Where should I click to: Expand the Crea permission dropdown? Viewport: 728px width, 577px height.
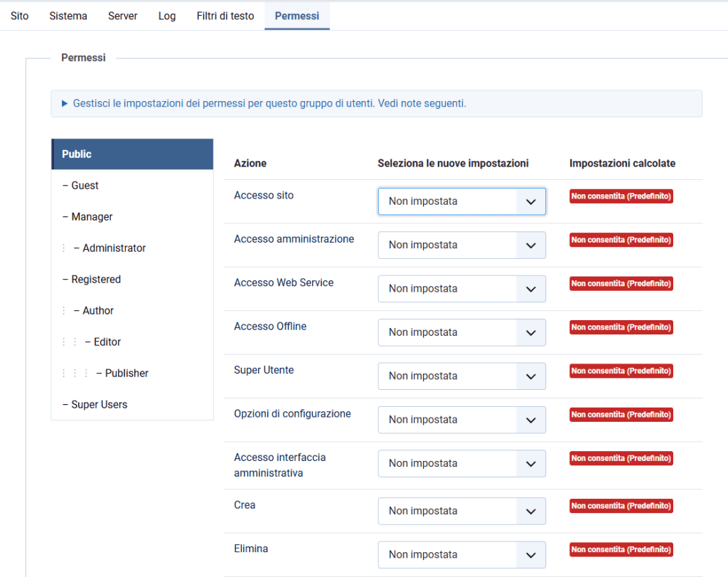click(x=461, y=511)
